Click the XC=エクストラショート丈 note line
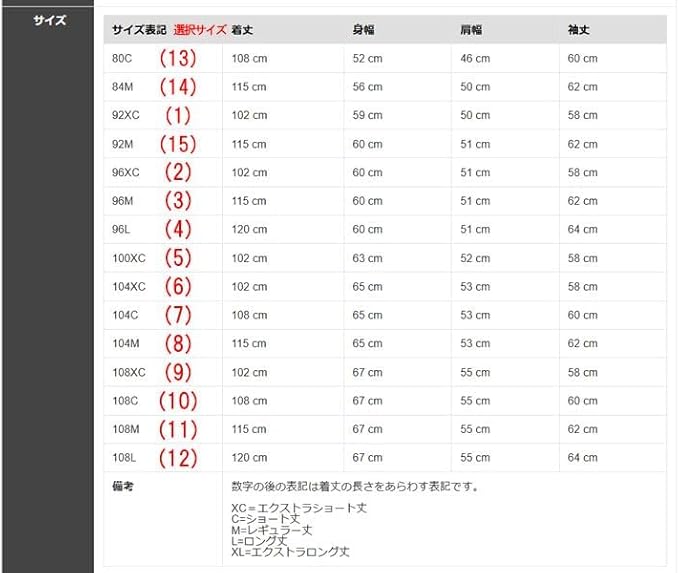 pyautogui.click(x=299, y=508)
